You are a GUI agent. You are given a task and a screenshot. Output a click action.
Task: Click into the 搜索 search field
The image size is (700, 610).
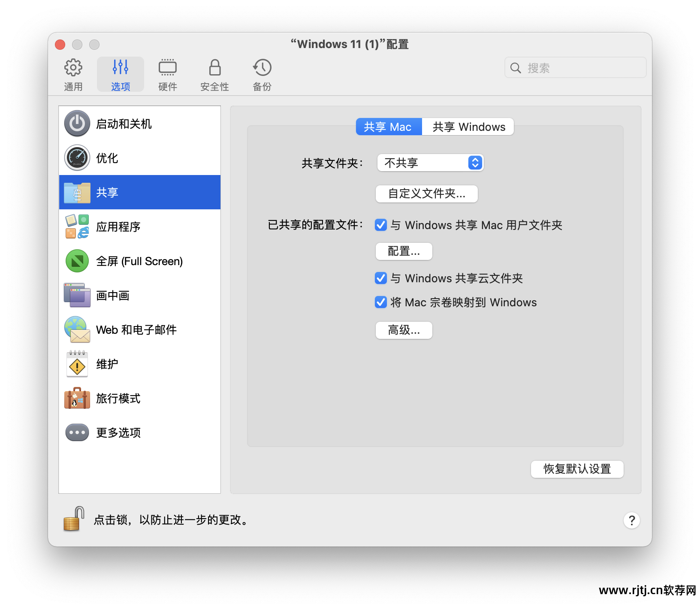[x=576, y=68]
